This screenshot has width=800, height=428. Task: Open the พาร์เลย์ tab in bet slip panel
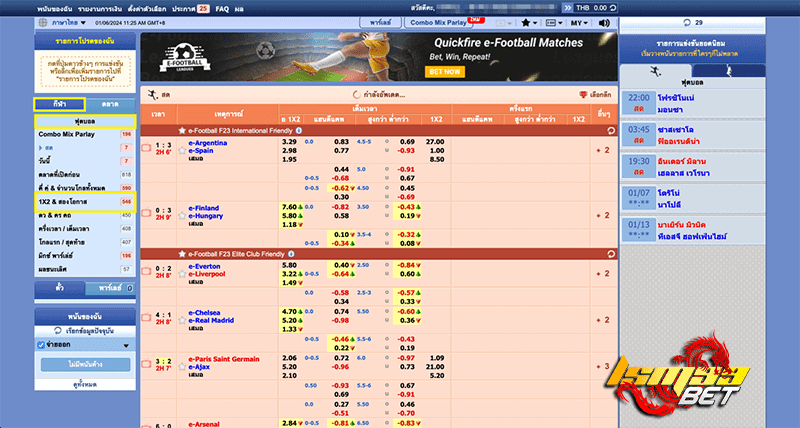[110, 288]
